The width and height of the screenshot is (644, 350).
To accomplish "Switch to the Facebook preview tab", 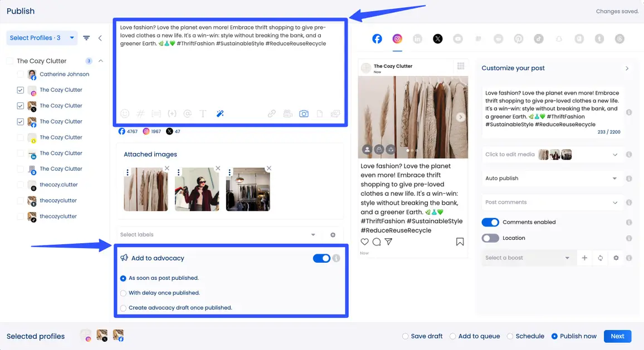I will click(x=377, y=39).
